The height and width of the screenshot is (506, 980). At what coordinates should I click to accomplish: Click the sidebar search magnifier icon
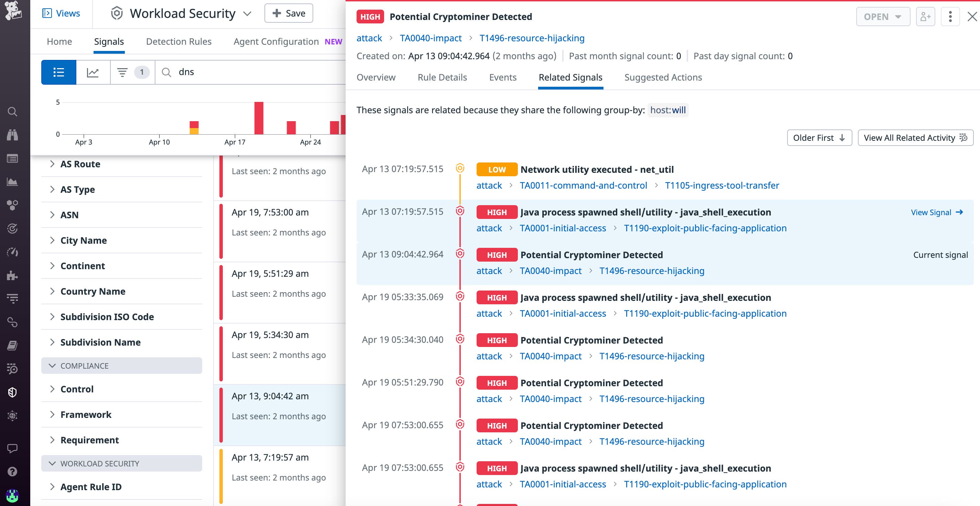tap(12, 112)
